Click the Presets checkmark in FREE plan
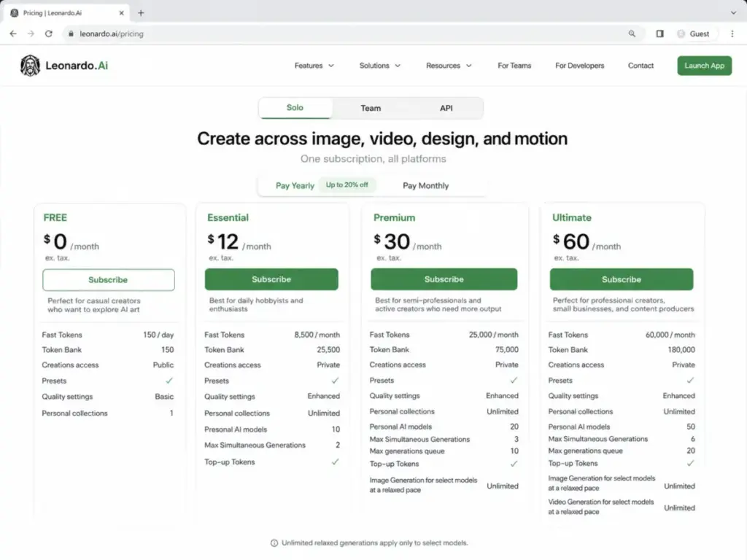The height and width of the screenshot is (560, 747). (x=169, y=381)
